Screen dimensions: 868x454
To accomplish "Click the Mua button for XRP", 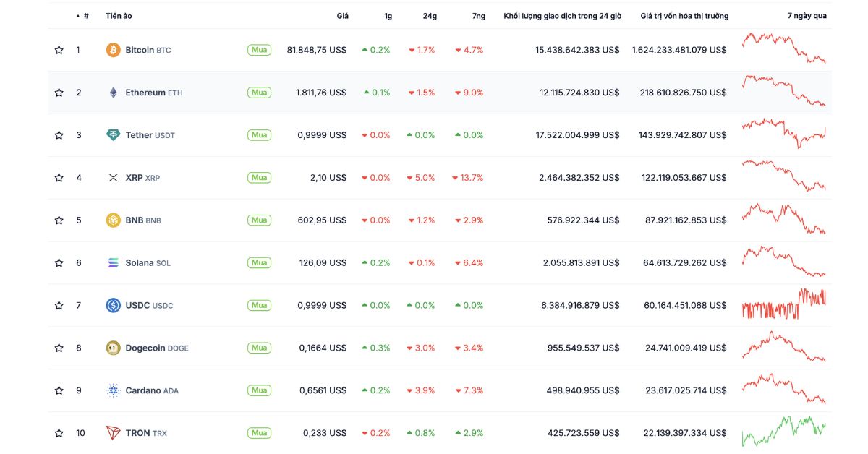I will [x=259, y=178].
